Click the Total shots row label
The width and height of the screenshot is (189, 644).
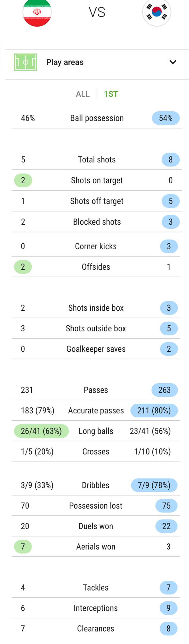(97, 160)
